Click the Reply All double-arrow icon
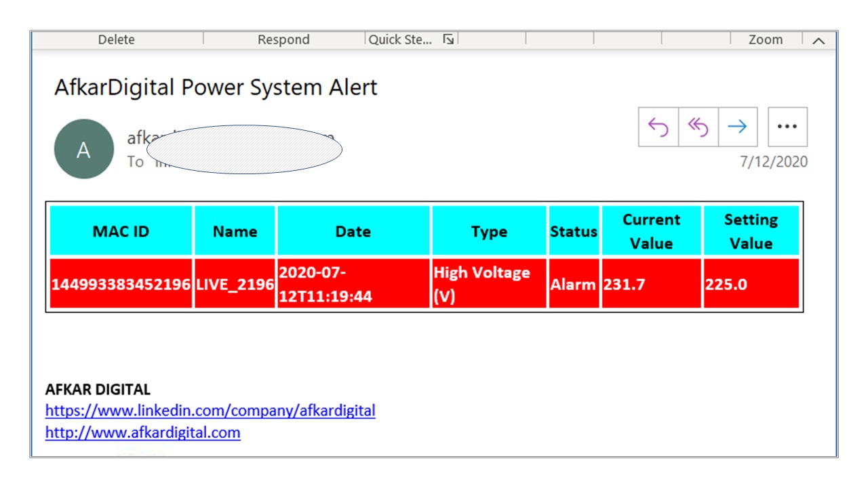 click(x=698, y=127)
